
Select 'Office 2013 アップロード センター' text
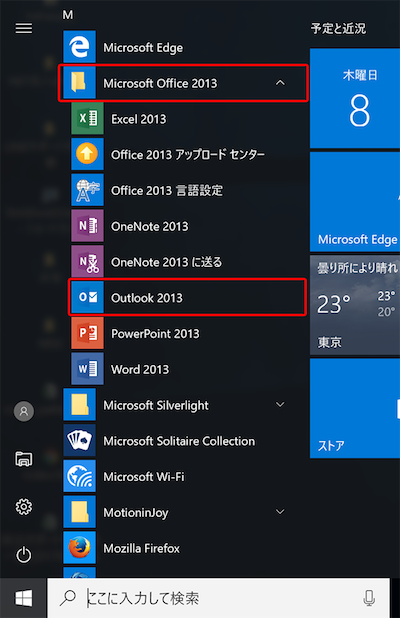[188, 154]
